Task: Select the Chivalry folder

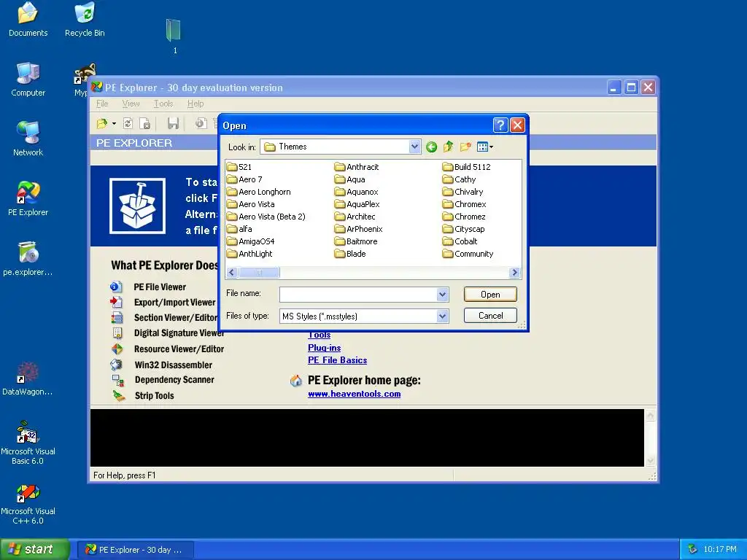Action: pos(463,192)
